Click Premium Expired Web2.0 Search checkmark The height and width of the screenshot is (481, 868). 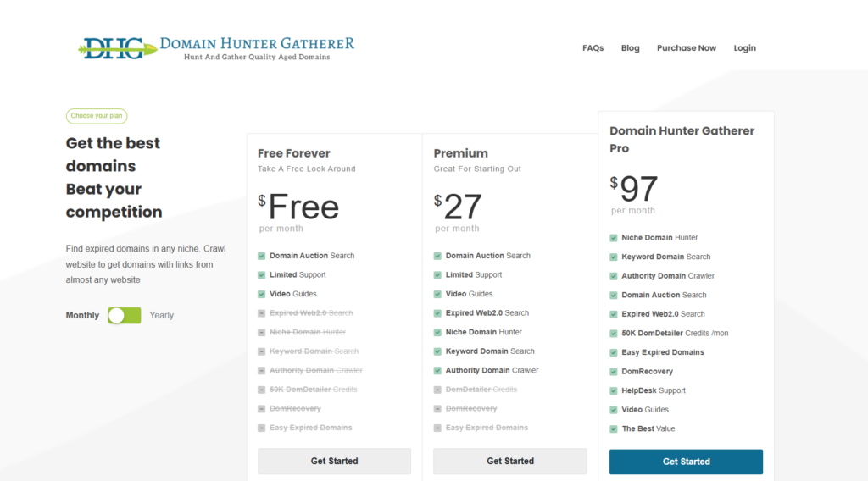(437, 313)
